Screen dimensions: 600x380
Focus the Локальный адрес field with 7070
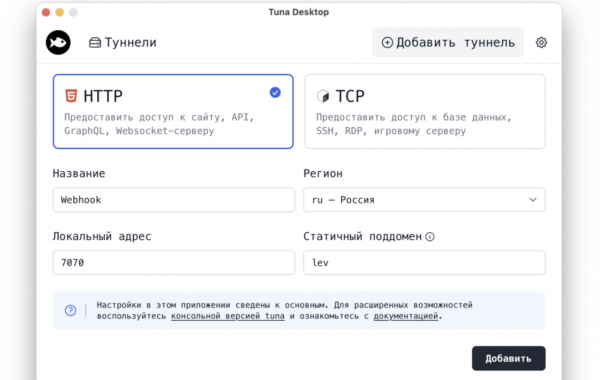174,263
